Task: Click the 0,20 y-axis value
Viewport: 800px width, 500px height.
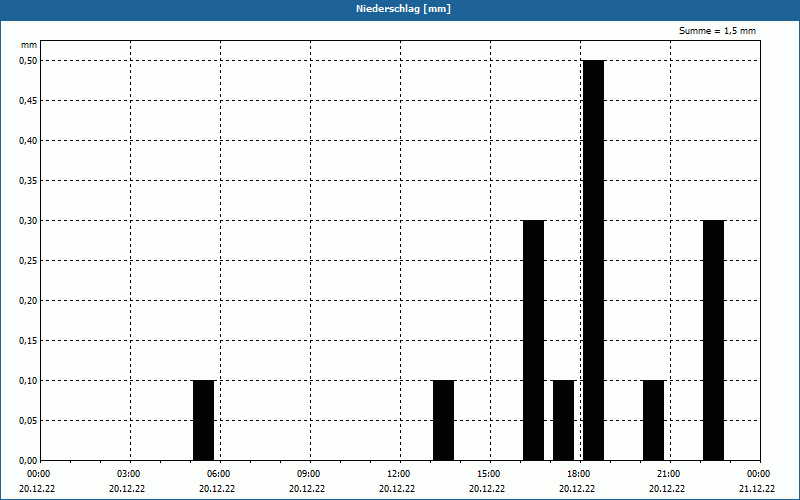Action: point(28,301)
